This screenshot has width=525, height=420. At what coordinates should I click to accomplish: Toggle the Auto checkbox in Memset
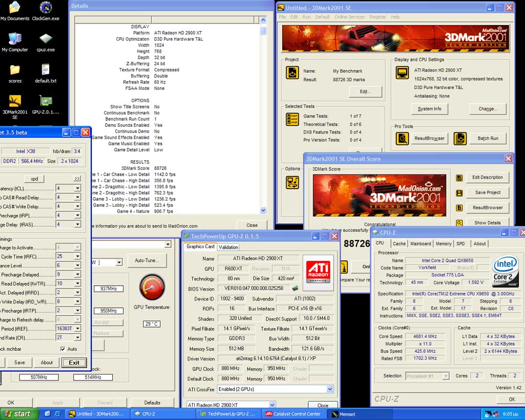(63, 349)
